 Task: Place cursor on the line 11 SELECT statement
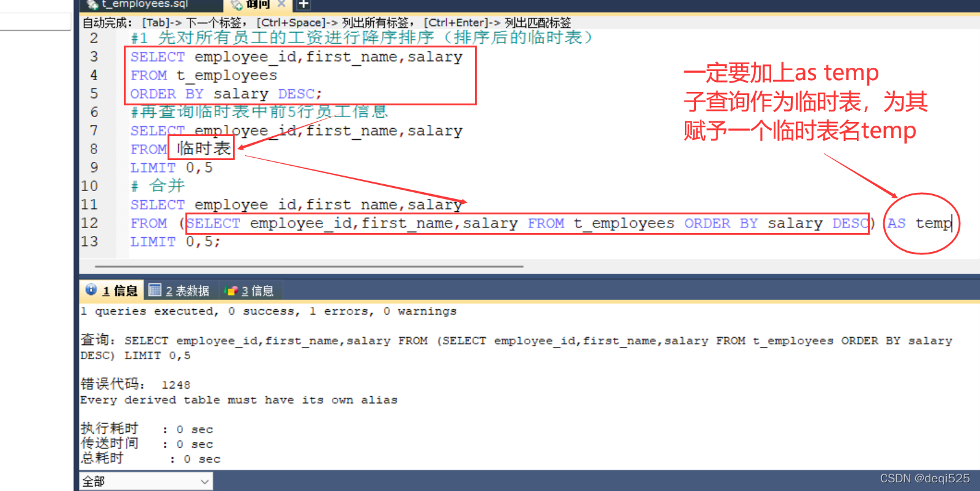(296, 205)
